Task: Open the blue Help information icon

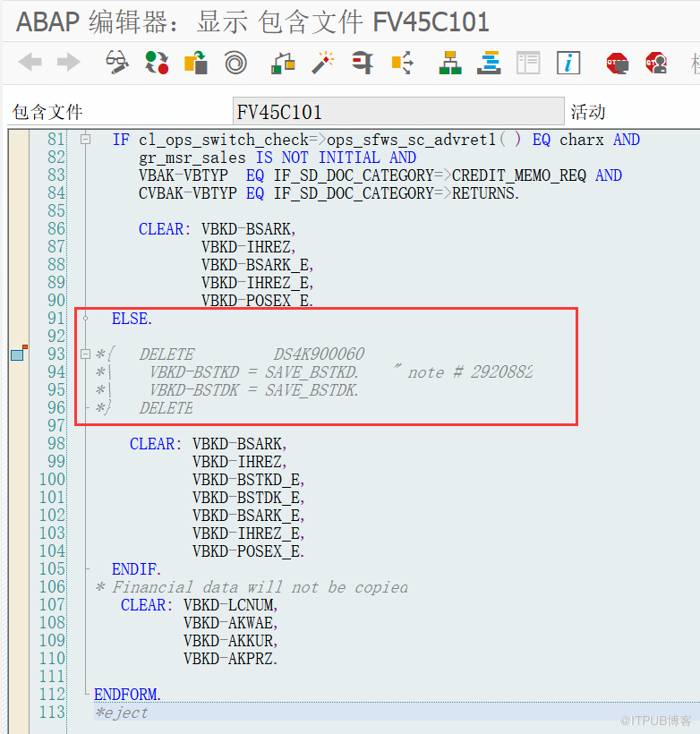Action: pos(568,63)
